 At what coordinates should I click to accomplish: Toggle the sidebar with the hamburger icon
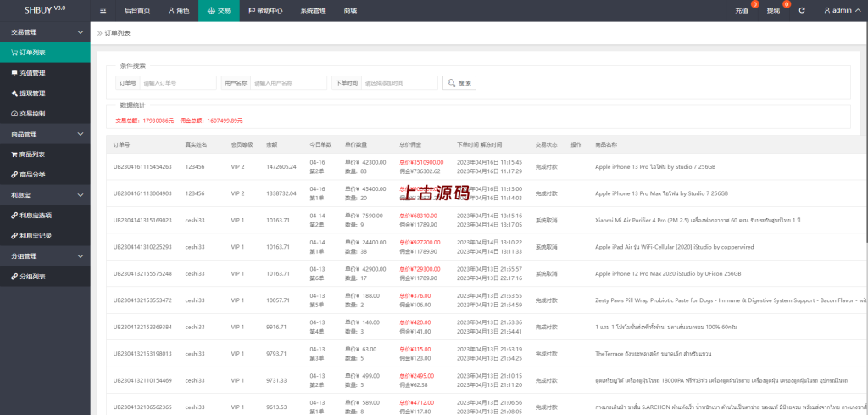(x=103, y=10)
